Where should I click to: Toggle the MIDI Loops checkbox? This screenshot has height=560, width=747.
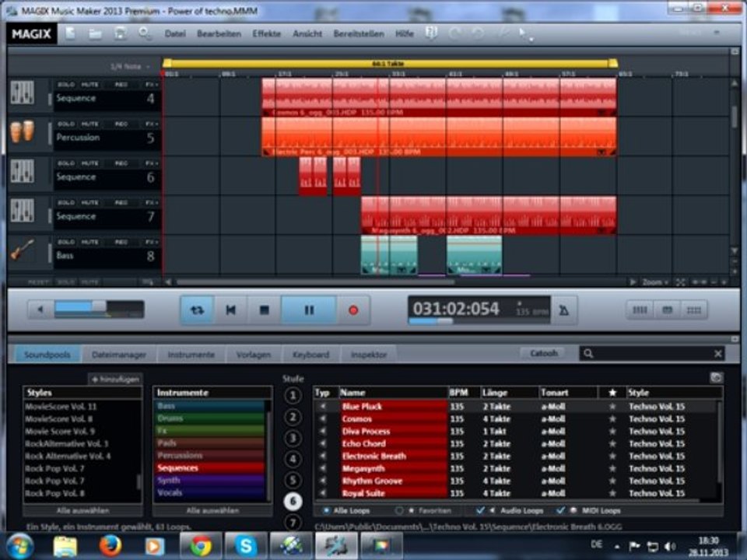click(561, 510)
